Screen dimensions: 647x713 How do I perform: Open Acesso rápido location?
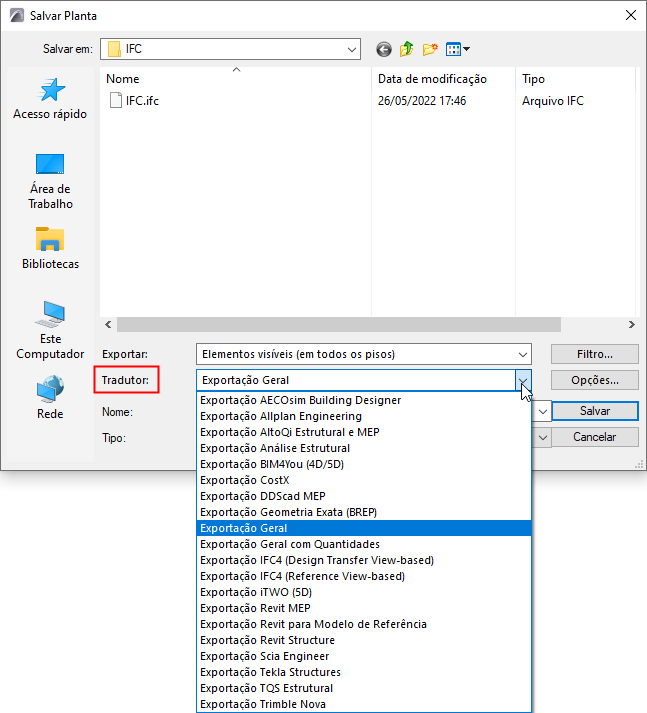[x=50, y=99]
